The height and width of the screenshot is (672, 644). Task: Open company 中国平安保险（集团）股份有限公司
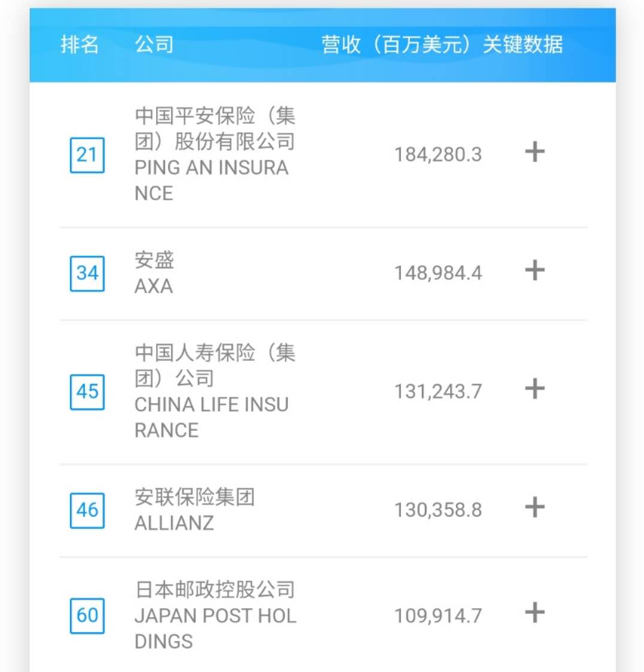coord(215,154)
